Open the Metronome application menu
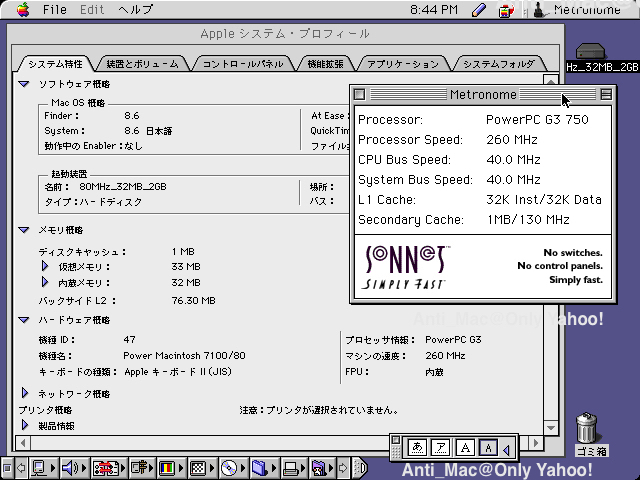The image size is (640, 480). [578, 9]
